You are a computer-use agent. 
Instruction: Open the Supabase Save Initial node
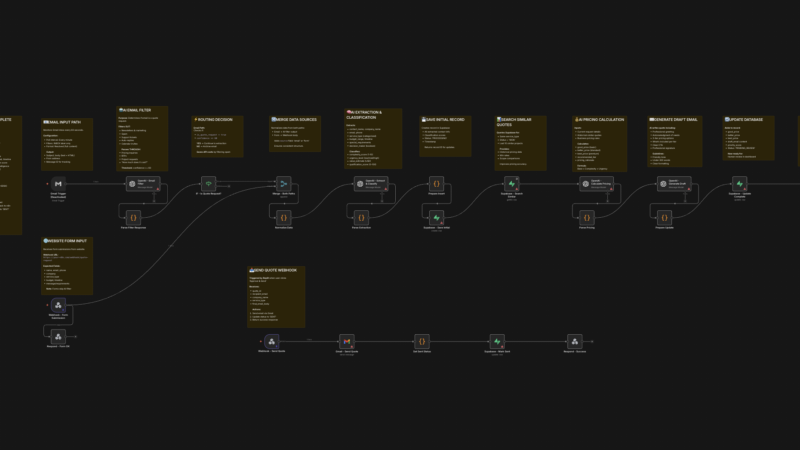[436, 216]
